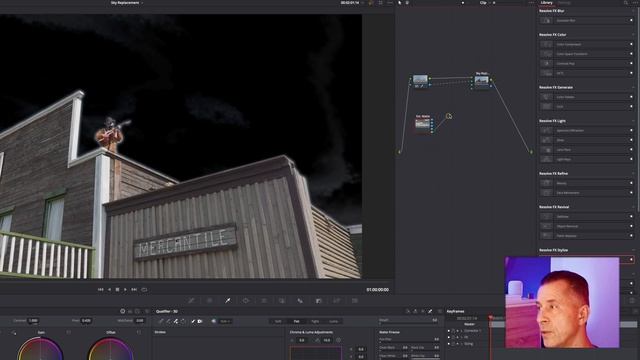Image resolution: width=640 pixels, height=360 pixels.
Task: Select the Gaussian Blur effect
Action: [586, 20]
